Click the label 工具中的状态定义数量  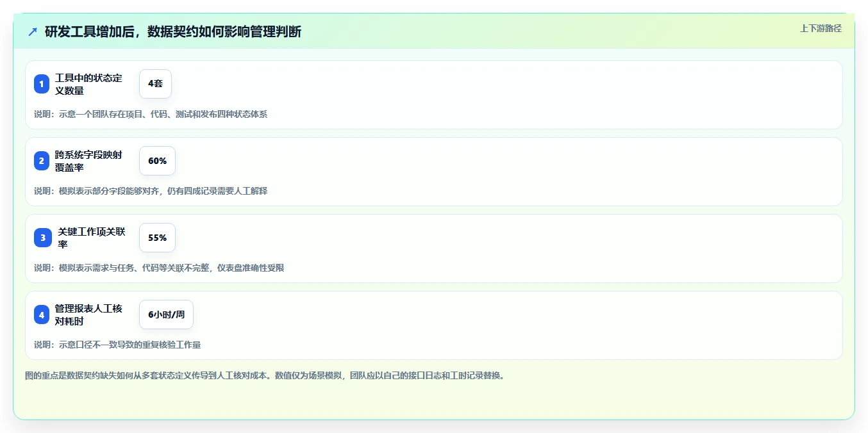[88, 84]
